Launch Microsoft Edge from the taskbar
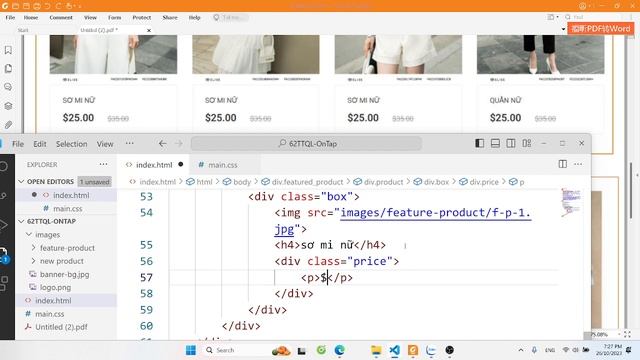 (339, 350)
